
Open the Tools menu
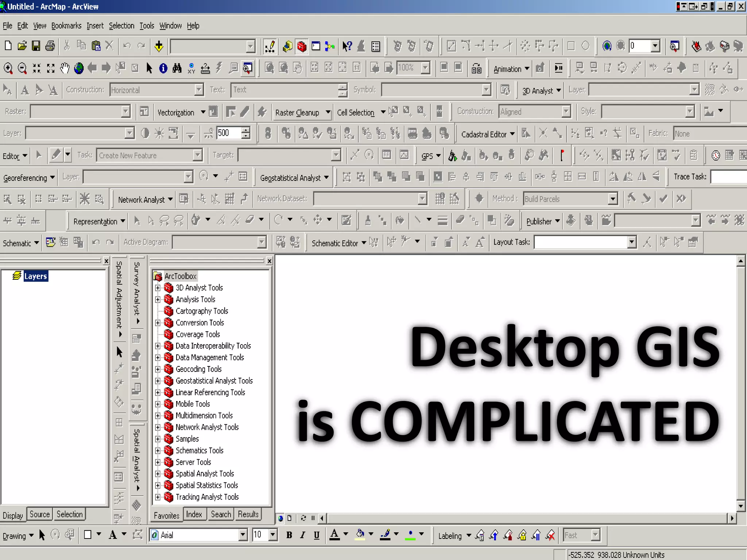(147, 26)
